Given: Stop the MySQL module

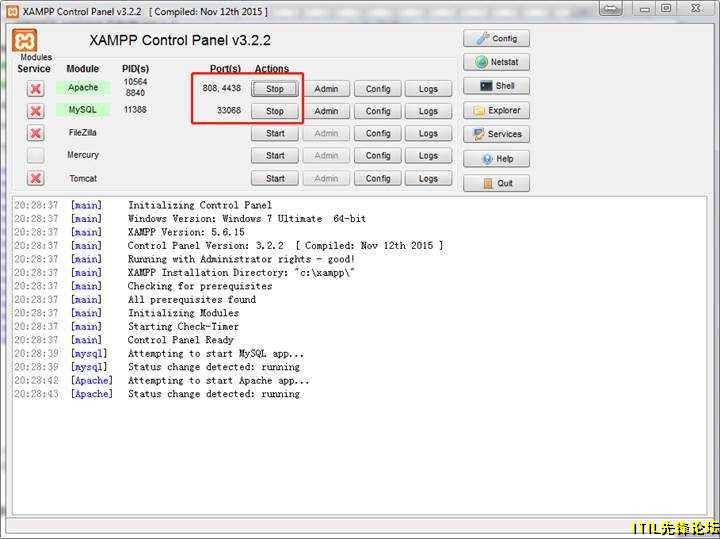Looking at the screenshot, I should (275, 111).
